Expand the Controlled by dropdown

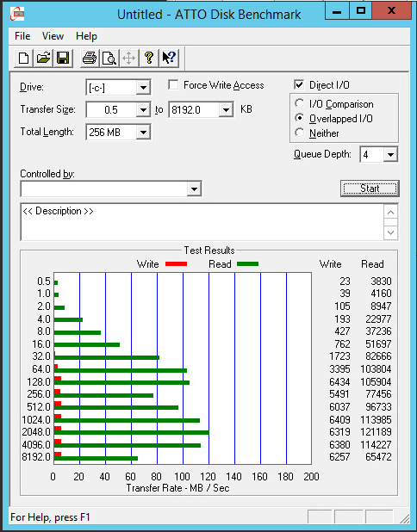194,189
